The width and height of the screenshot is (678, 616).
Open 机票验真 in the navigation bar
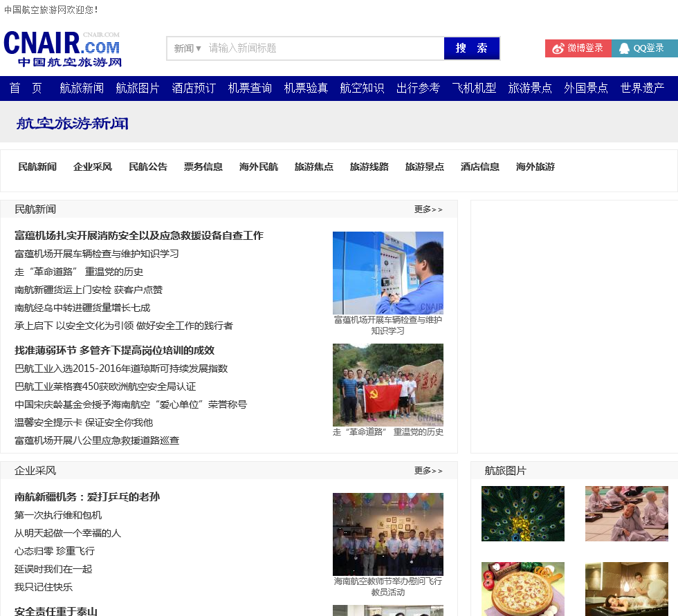(306, 88)
